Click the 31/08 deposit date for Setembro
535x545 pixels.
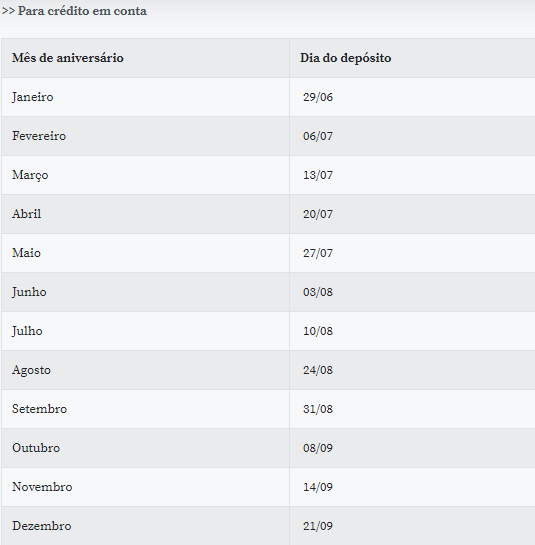[x=318, y=409]
